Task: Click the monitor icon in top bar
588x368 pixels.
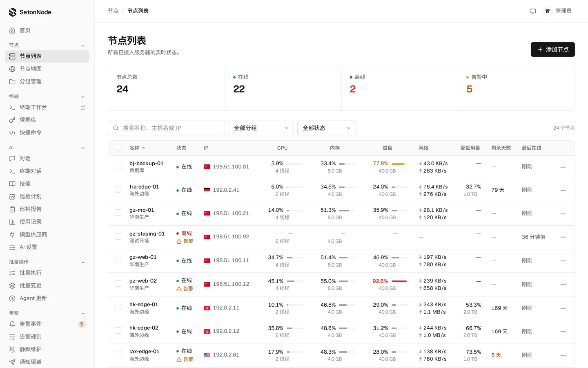Action: 533,11
